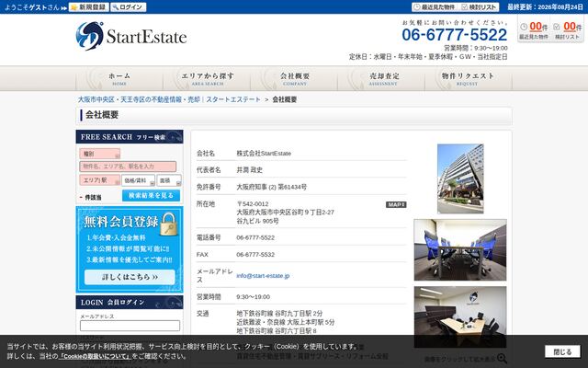Click the 物件名、エリア名、駅名 search field
Screen dimensions: 588x368
(128, 167)
